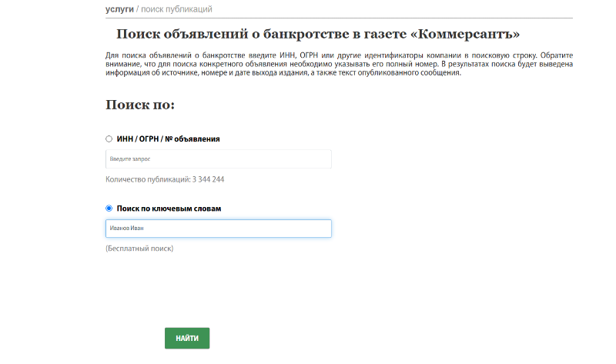Click the Поиск по: heading
The width and height of the screenshot is (616, 364).
(140, 105)
